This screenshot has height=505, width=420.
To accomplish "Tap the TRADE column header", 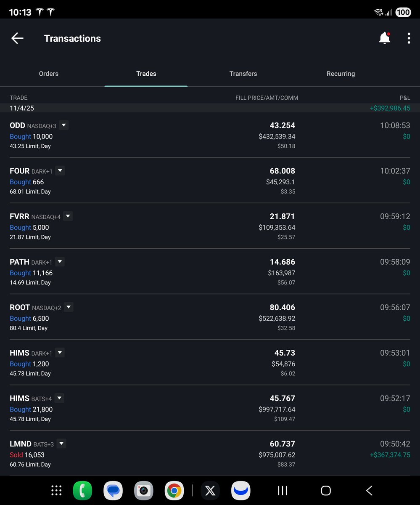I will click(x=18, y=98).
